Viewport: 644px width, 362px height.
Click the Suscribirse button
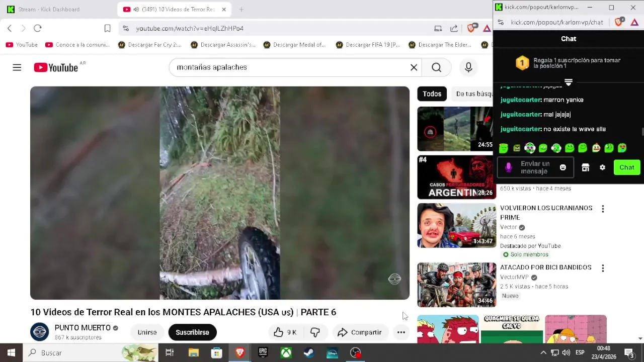point(192,332)
